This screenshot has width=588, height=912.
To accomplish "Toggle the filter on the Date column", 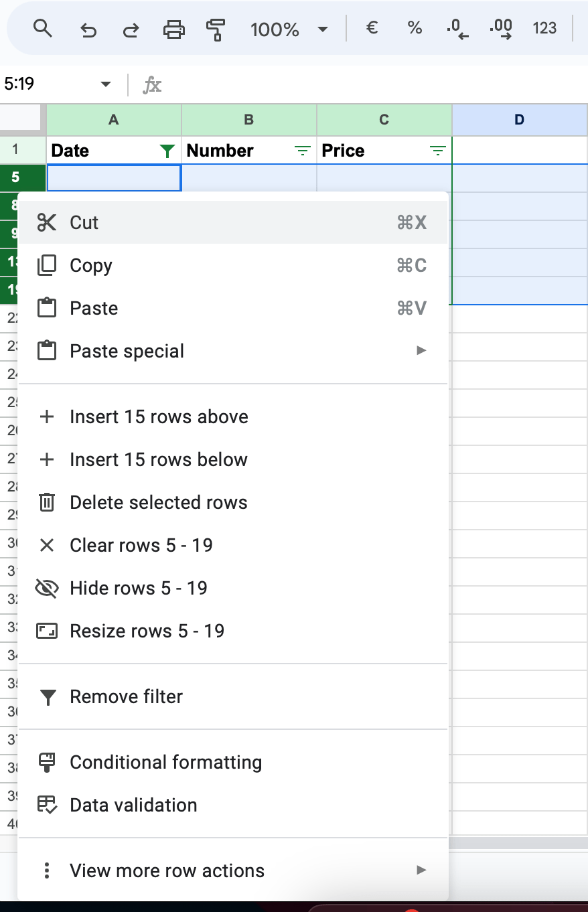I will click(167, 151).
